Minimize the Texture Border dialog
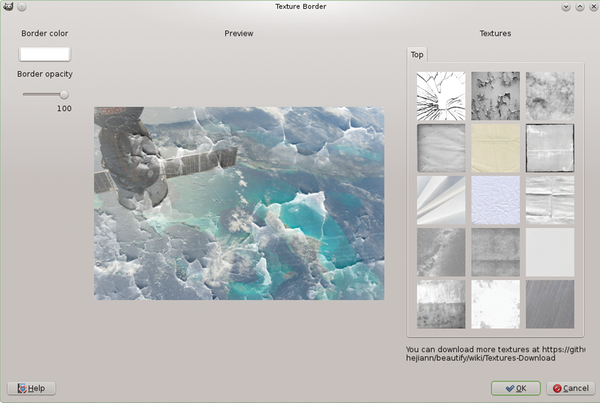600x403 pixels. (x=566, y=7)
